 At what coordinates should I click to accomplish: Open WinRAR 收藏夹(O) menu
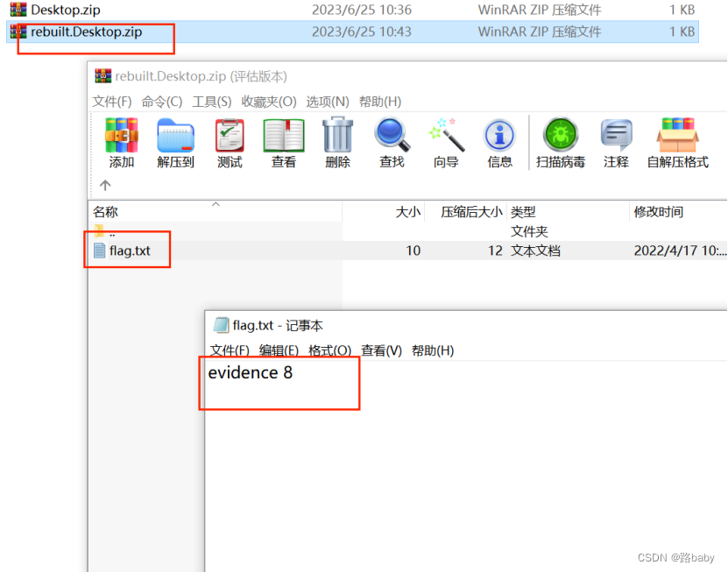269,102
